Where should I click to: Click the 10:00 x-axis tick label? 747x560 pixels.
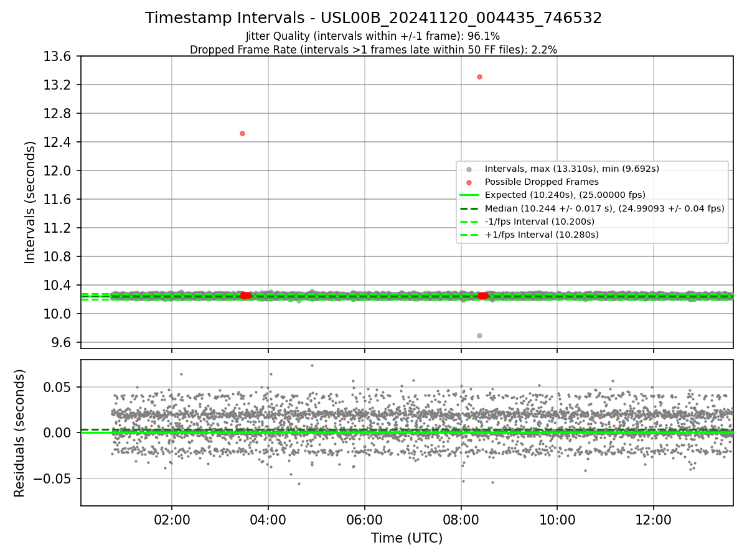(x=557, y=520)
